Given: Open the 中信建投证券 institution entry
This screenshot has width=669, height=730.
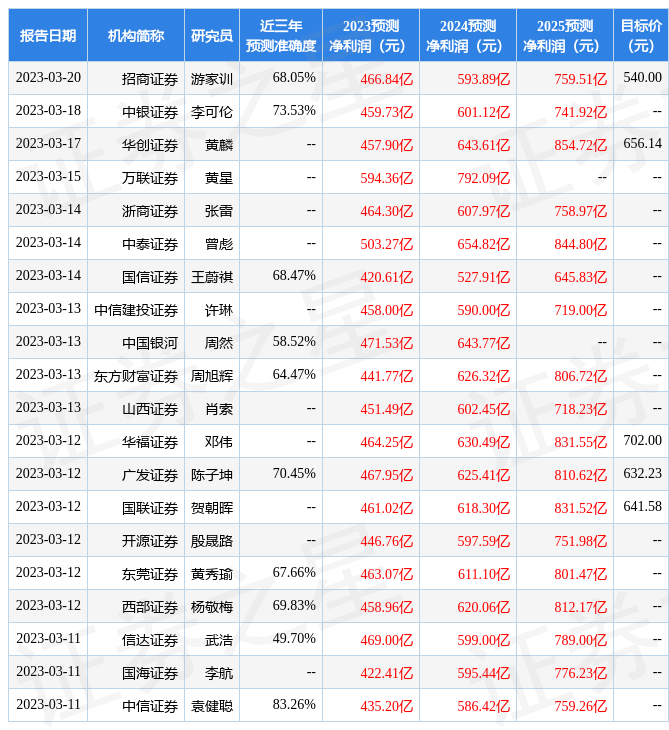Looking at the screenshot, I should pyautogui.click(x=136, y=310).
